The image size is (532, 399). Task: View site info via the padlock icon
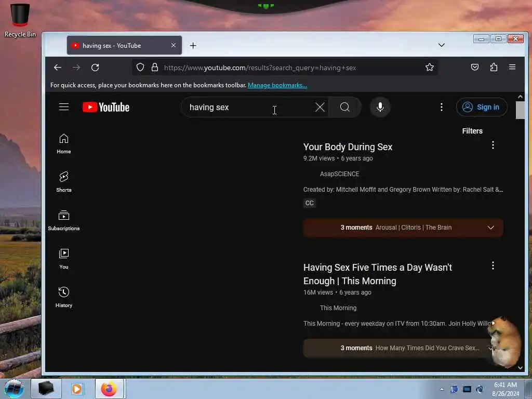click(155, 67)
